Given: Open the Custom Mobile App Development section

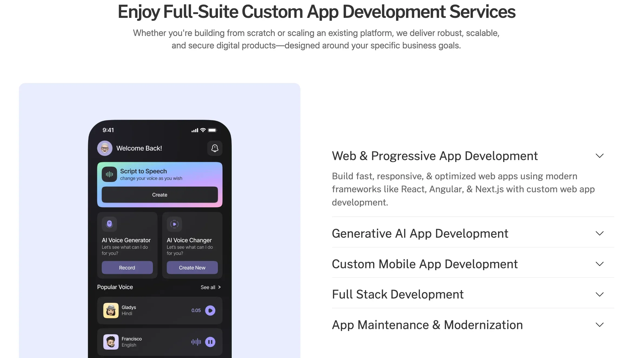Looking at the screenshot, I should click(x=425, y=264).
